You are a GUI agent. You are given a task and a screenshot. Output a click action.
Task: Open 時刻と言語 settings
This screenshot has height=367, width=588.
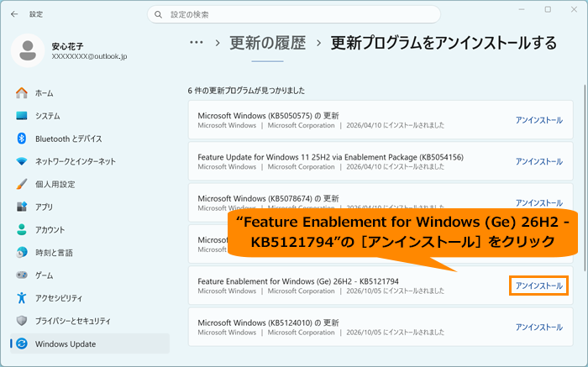pos(90,253)
